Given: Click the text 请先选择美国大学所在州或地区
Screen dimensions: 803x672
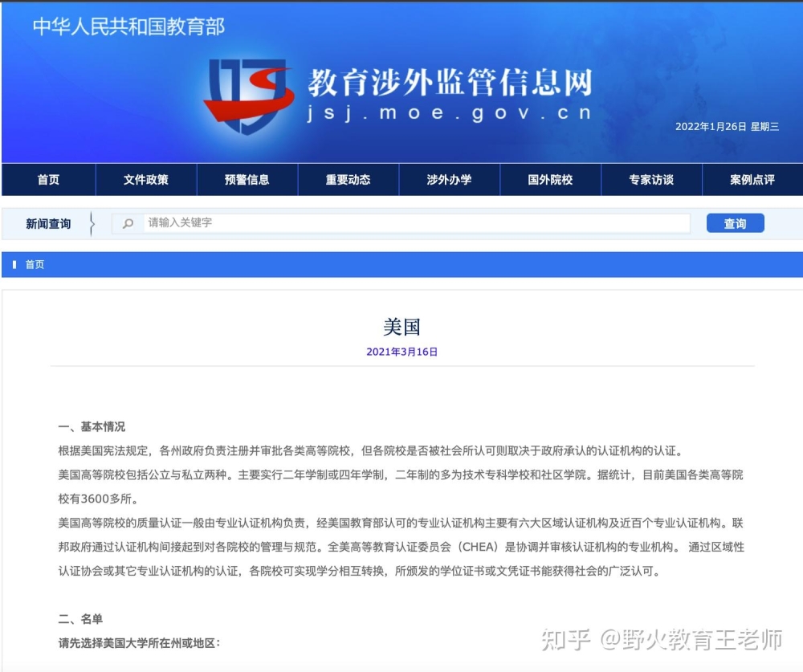Looking at the screenshot, I should 139,643.
